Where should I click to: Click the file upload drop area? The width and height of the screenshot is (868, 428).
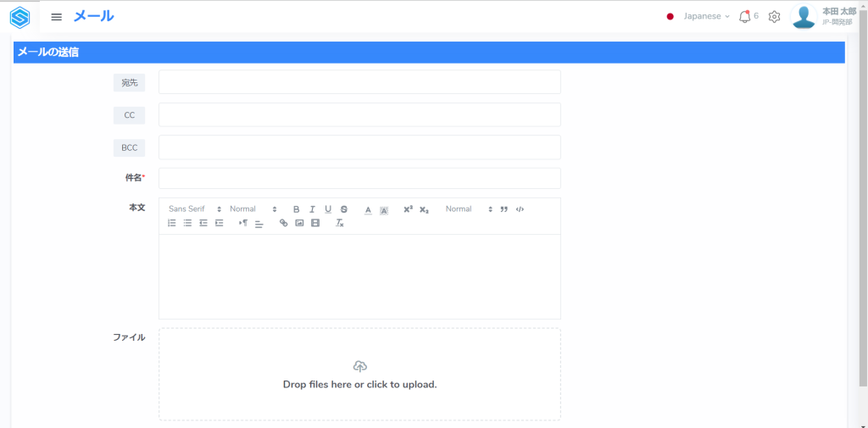click(x=359, y=375)
